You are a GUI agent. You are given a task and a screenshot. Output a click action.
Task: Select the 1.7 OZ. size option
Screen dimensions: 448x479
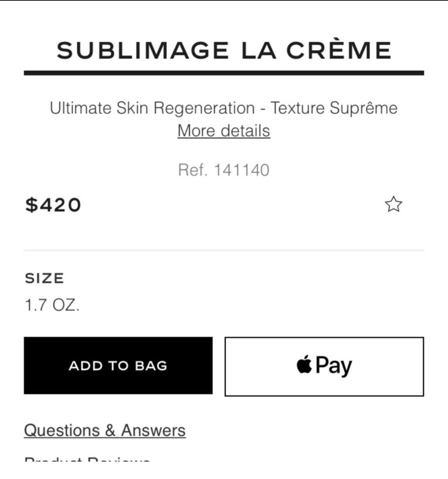click(x=52, y=305)
